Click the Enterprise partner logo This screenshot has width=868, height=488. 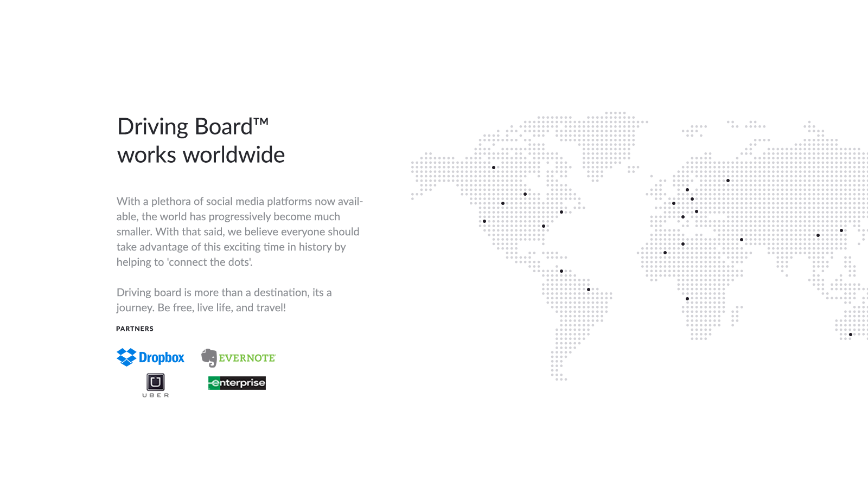[237, 383]
